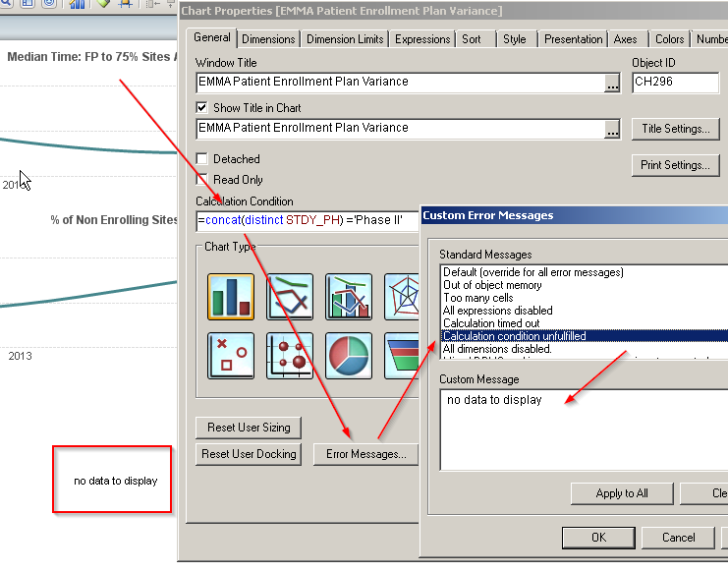Click inside the Custom Message text box

click(x=584, y=430)
